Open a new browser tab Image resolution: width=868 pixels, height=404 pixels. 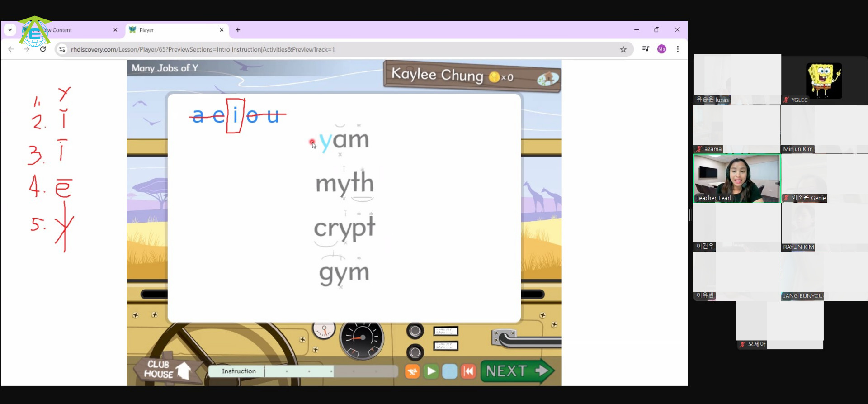238,30
